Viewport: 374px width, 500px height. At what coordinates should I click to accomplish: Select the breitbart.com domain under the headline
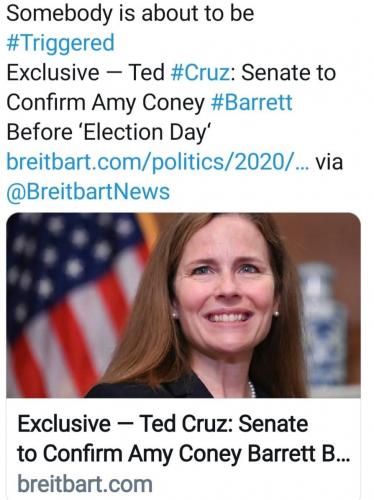(x=85, y=484)
